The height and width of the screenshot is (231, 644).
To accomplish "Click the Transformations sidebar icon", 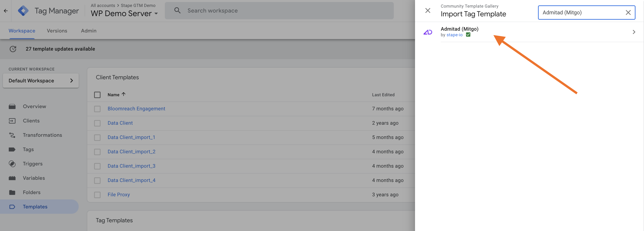I will tap(12, 135).
